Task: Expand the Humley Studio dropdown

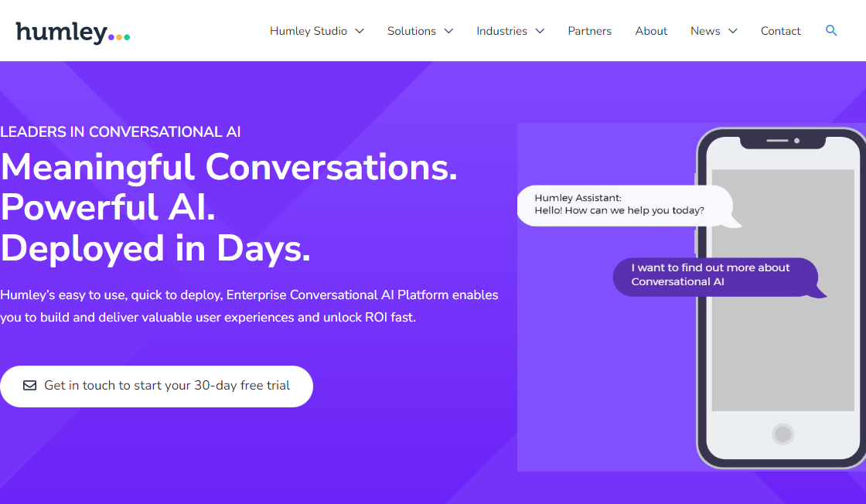Action: click(x=309, y=31)
